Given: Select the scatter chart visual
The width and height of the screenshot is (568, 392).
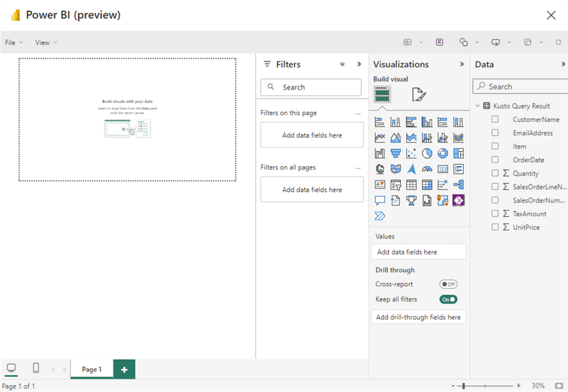Looking at the screenshot, I should pos(411,153).
